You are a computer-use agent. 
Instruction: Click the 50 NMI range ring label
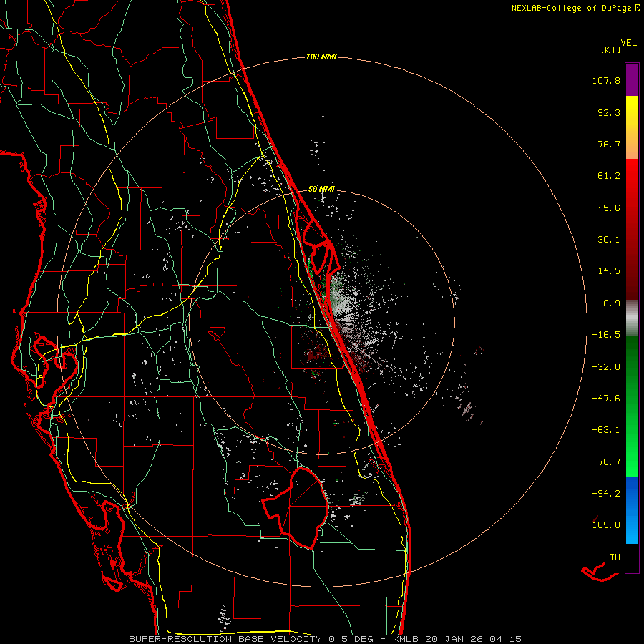(321, 189)
